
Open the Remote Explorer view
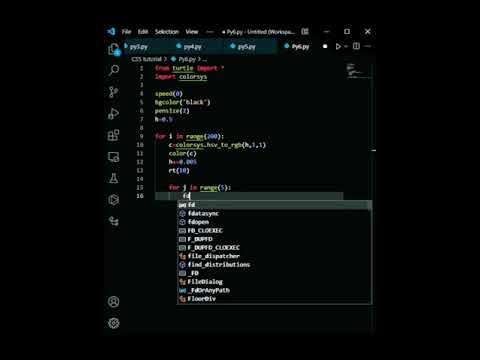pos(114,157)
